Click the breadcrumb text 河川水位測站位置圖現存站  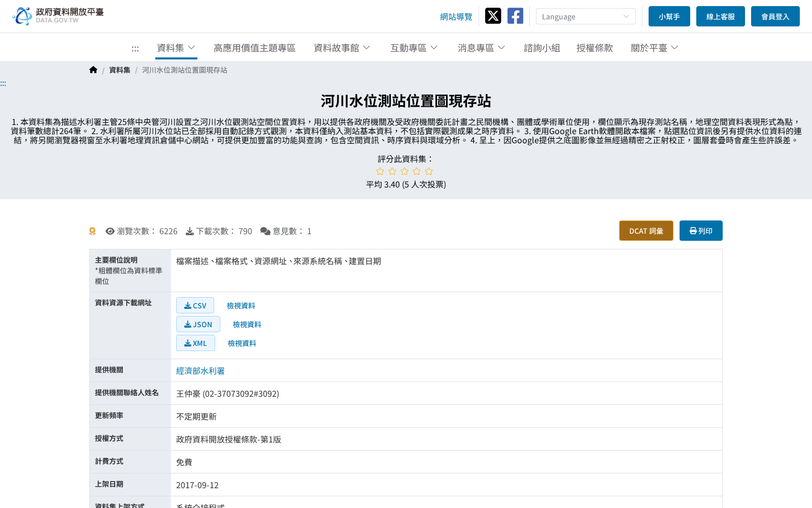(x=185, y=70)
